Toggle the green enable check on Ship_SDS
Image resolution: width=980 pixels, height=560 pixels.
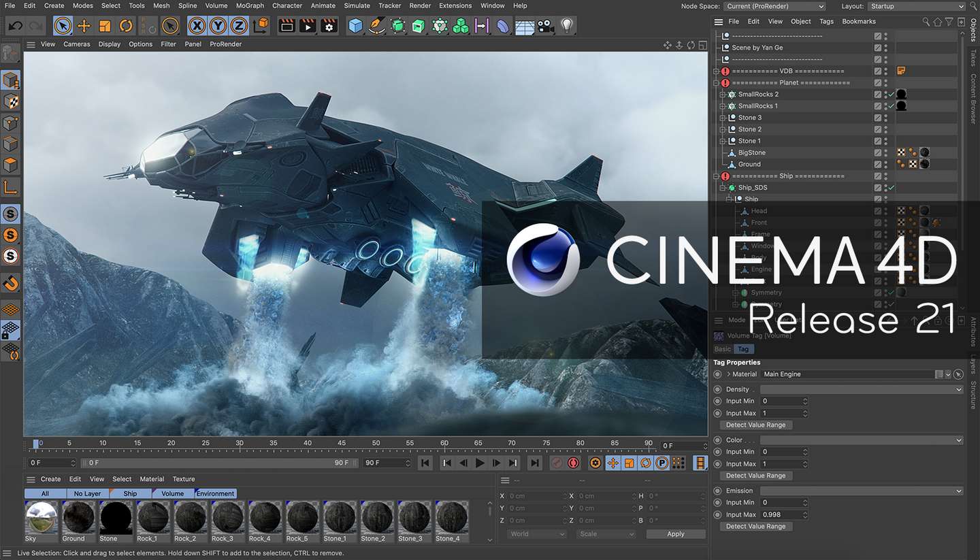[x=891, y=188]
